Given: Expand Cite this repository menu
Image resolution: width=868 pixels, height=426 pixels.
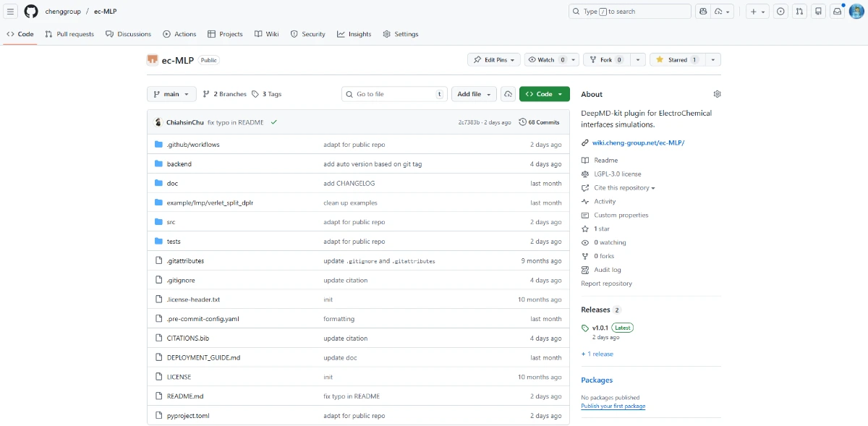Looking at the screenshot, I should pyautogui.click(x=624, y=188).
